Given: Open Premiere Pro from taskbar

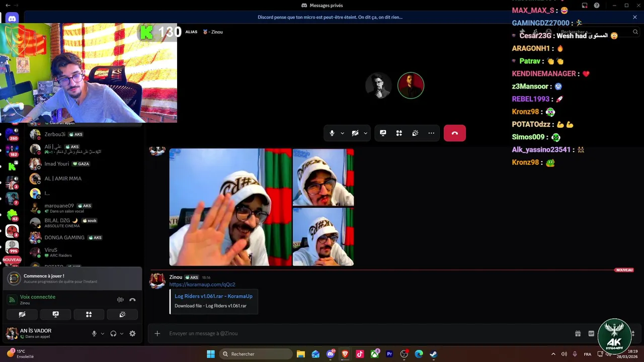Looking at the screenshot, I should [x=389, y=354].
